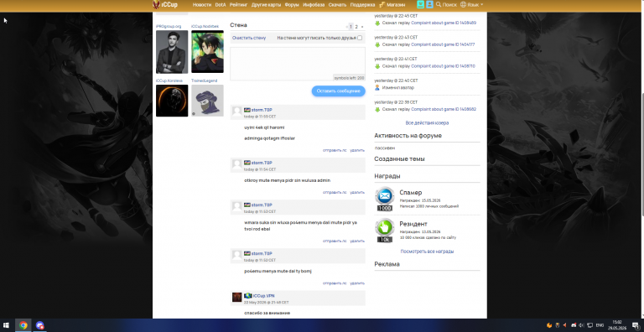Open Все действия юзера link
Screen dimensions: 644x332
click(427, 123)
